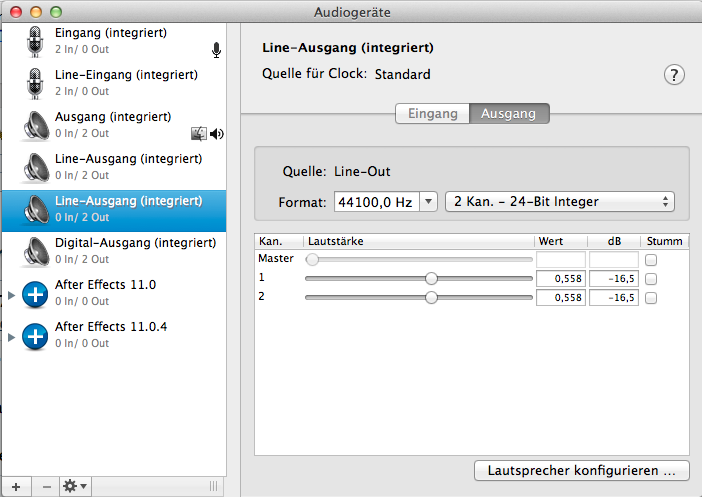
Task: Click the plus button to add device
Action: click(x=15, y=486)
